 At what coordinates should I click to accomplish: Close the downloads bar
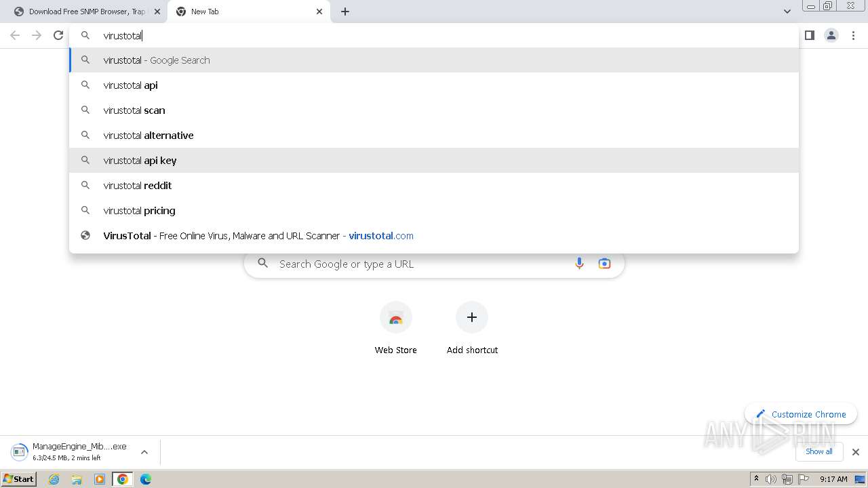pyautogui.click(x=856, y=452)
